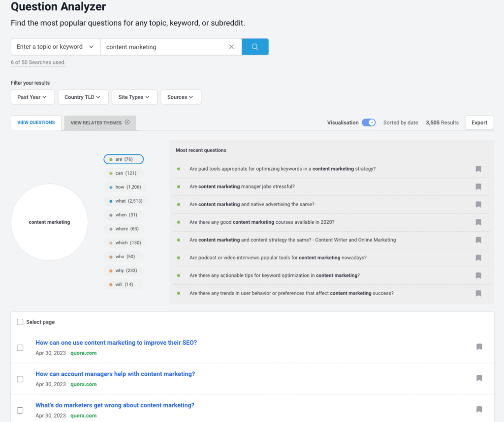Select the 'where (63)' question filter

124,229
